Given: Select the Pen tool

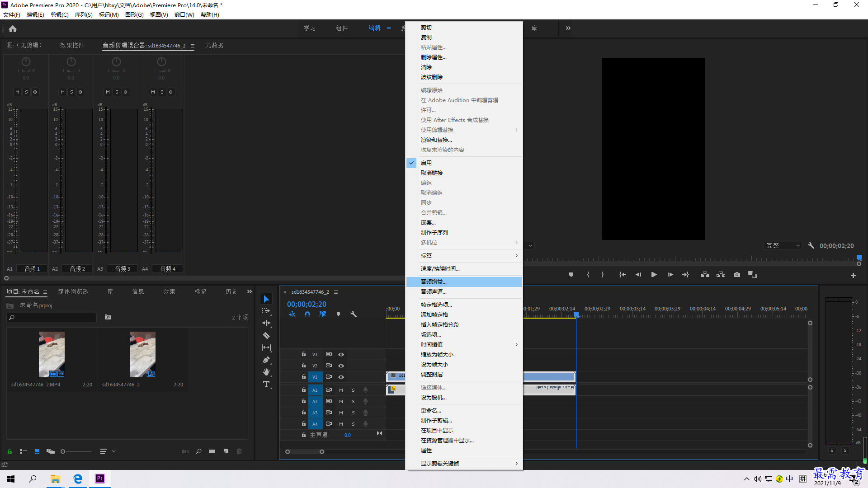Looking at the screenshot, I should pyautogui.click(x=266, y=360).
